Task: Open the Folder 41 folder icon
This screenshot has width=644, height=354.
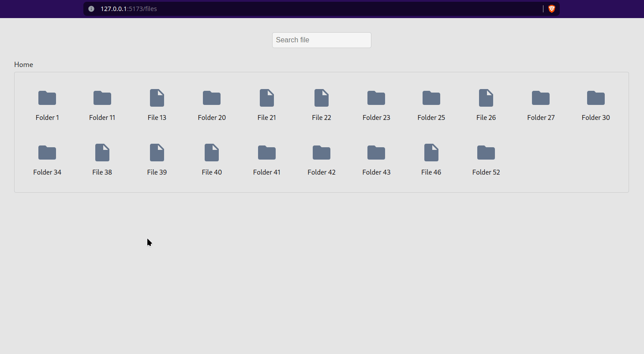Action: click(267, 153)
